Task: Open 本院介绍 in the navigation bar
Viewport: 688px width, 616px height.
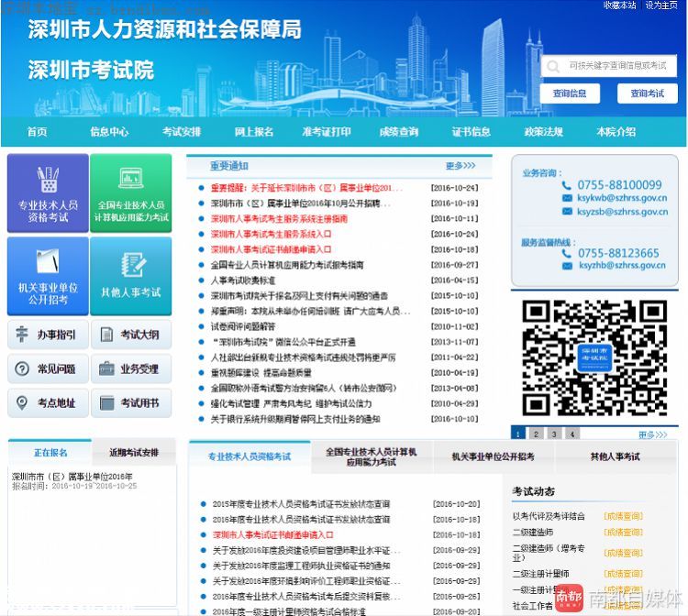Action: pyautogui.click(x=616, y=131)
